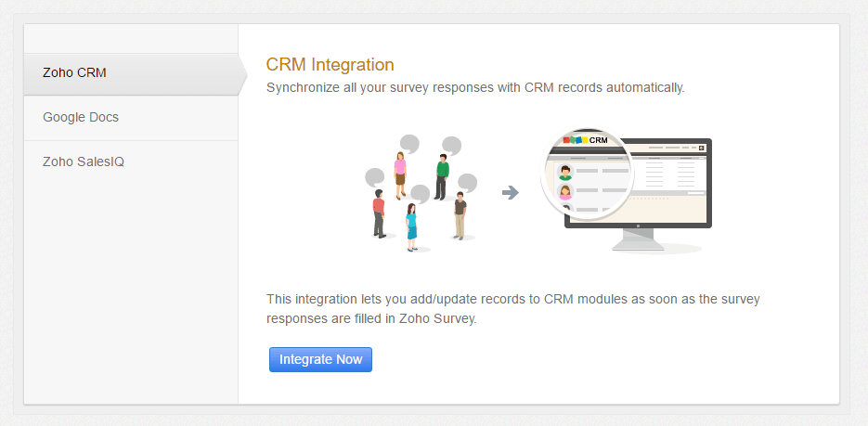The height and width of the screenshot is (426, 868).
Task: Click the green-shirt contact avatar in magnifier
Action: pos(565,173)
